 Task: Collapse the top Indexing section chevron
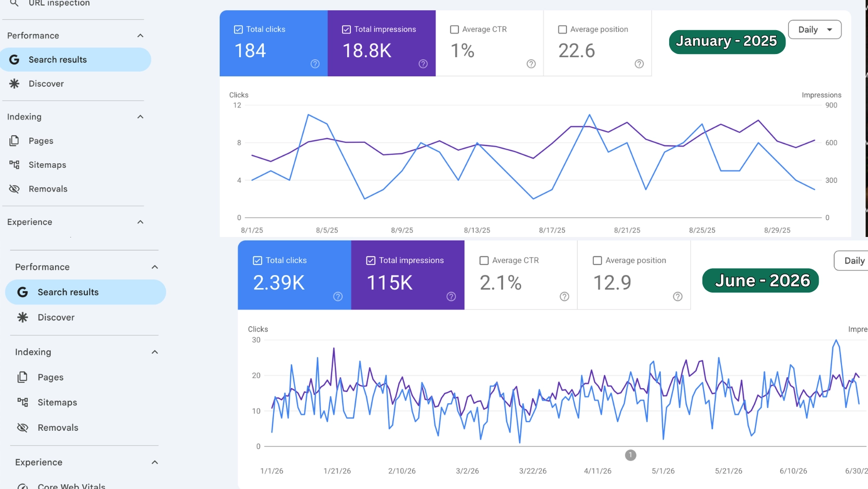pyautogui.click(x=140, y=117)
